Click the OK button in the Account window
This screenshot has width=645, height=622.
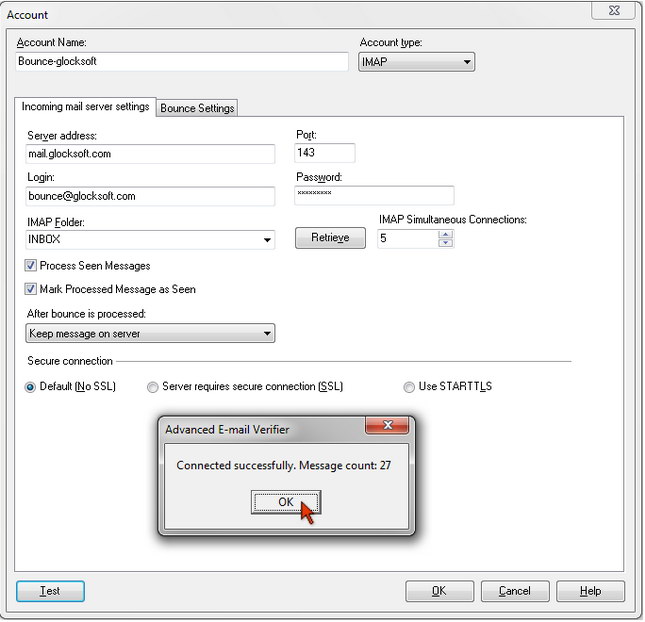point(439,591)
